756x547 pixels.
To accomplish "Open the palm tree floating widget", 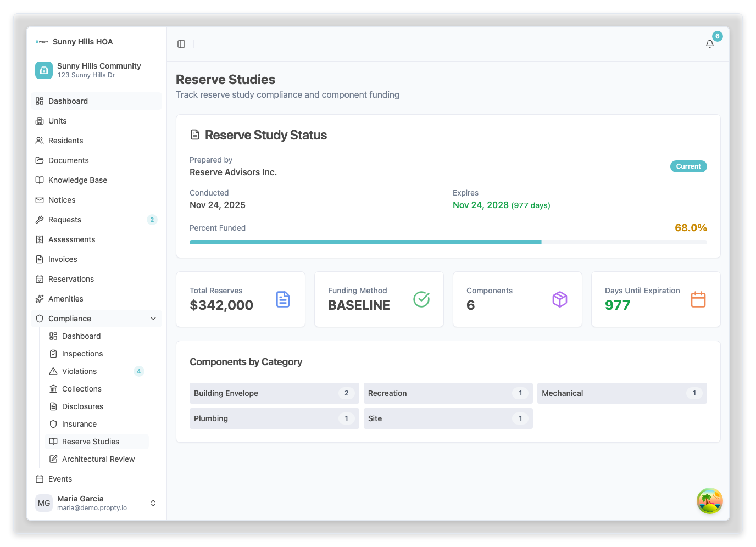I will click(709, 501).
